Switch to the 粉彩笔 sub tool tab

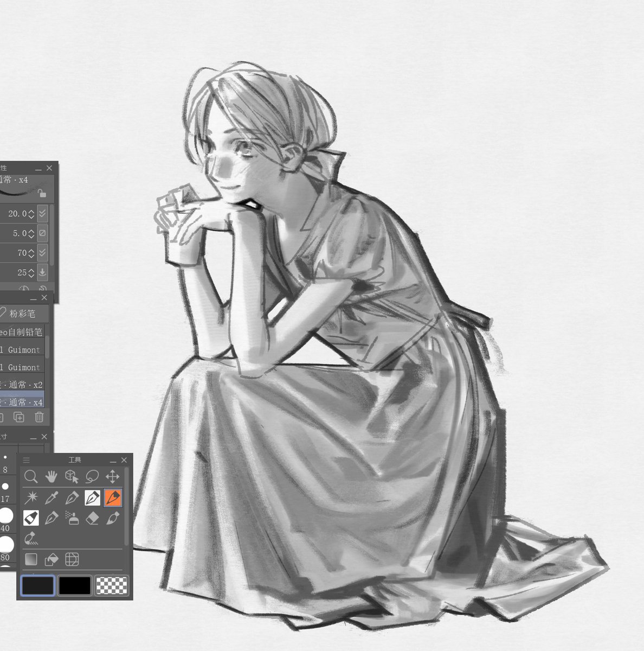24,313
